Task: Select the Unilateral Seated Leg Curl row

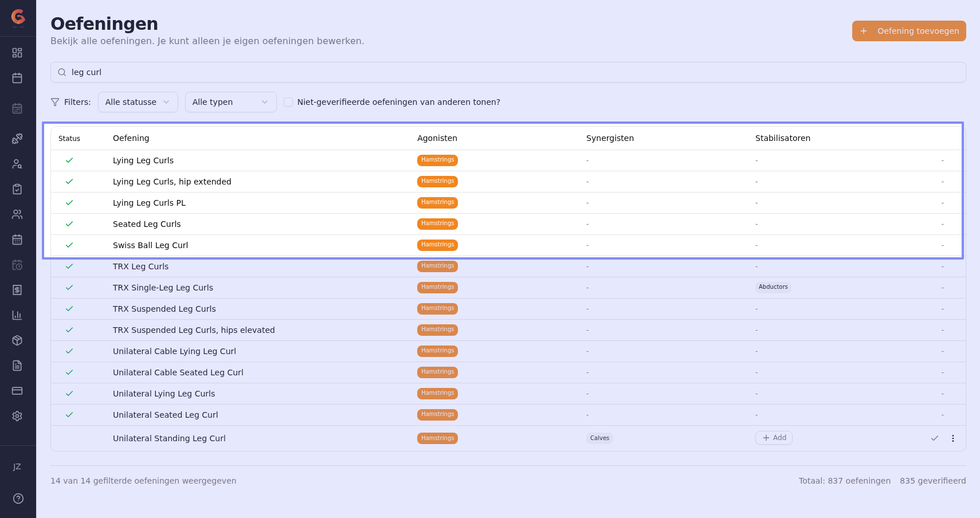Action: (x=508, y=415)
